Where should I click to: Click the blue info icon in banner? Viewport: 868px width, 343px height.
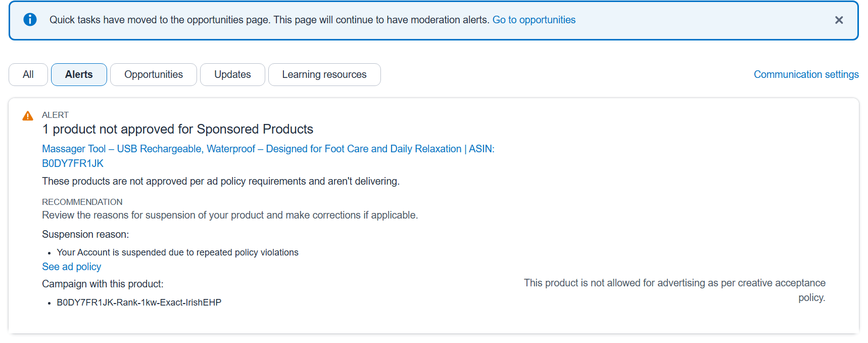coord(30,20)
